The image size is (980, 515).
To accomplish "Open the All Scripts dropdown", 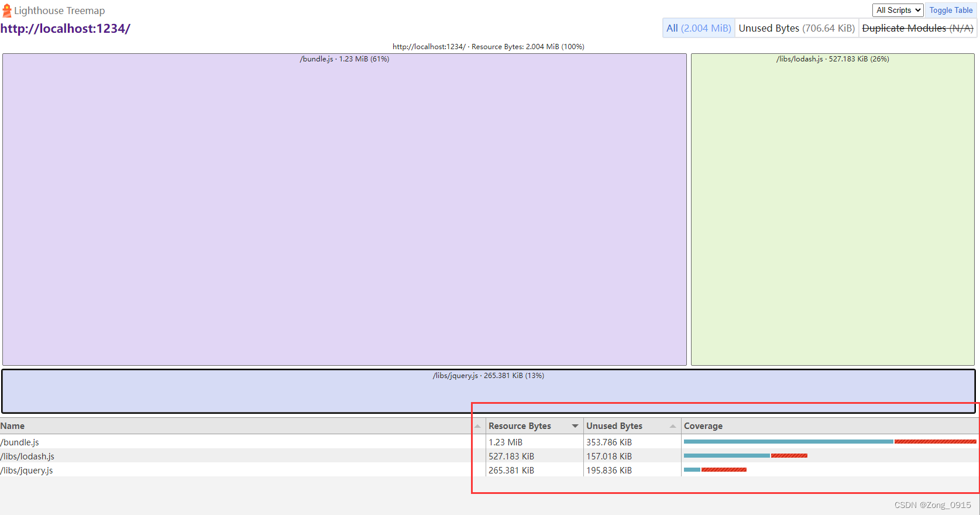I will [x=898, y=10].
